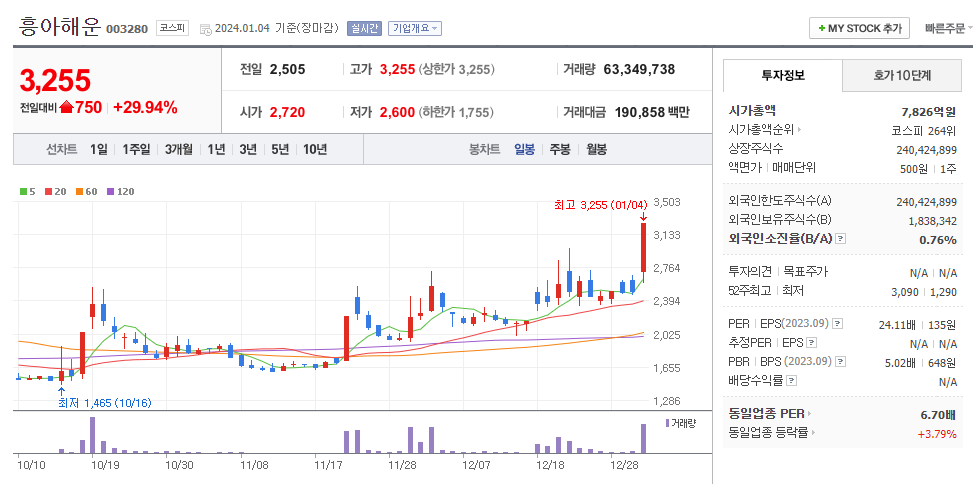
Task: Click the 최저 1,465 (10/16) chart marker
Action: point(104,403)
